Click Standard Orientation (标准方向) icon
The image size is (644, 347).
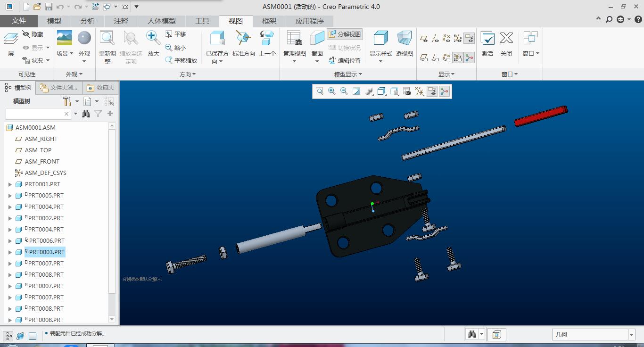pos(244,44)
